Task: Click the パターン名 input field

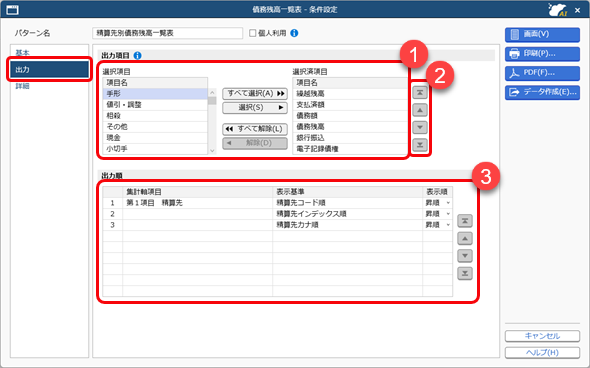Action: [x=167, y=33]
